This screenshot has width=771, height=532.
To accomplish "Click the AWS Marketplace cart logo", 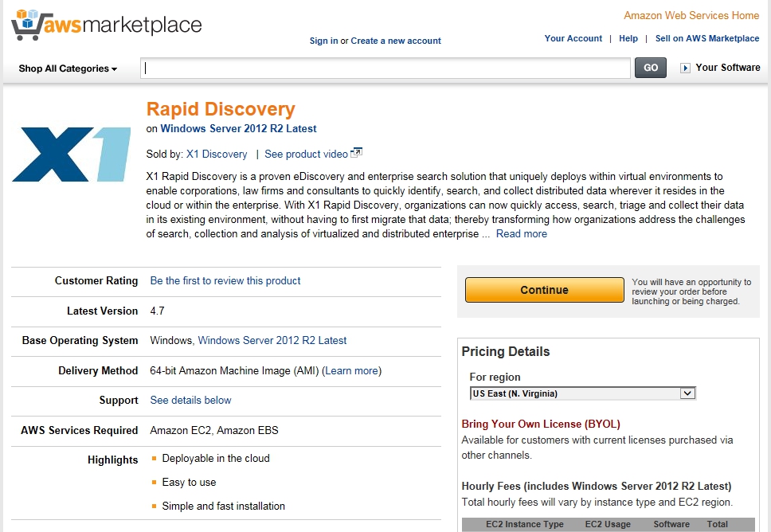I will point(106,25).
